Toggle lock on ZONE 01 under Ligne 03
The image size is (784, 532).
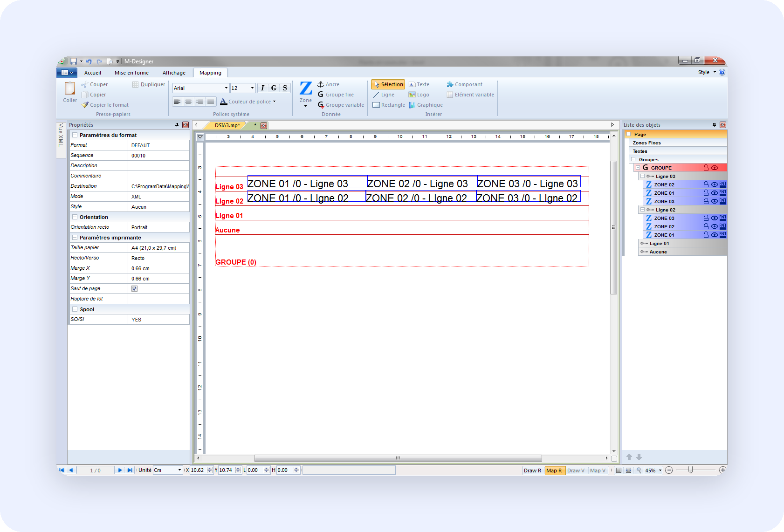(706, 193)
